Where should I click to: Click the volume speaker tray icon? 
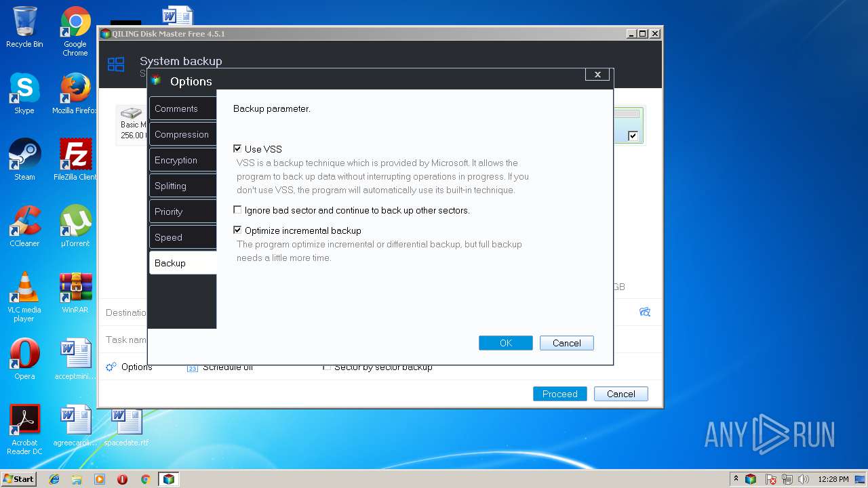tap(804, 479)
